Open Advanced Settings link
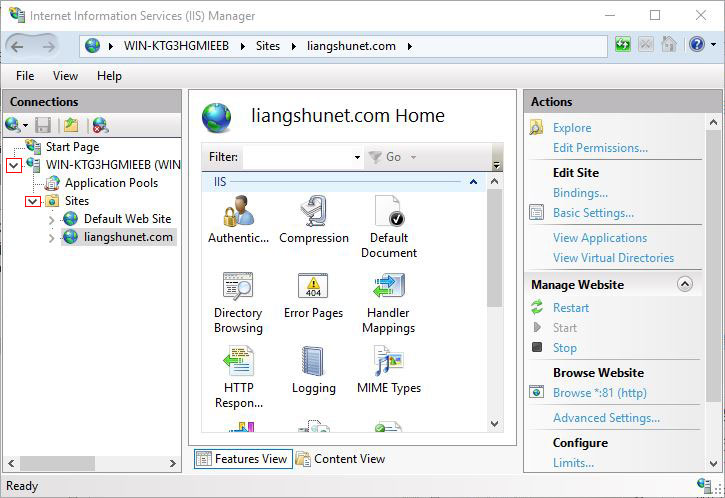 click(x=606, y=418)
